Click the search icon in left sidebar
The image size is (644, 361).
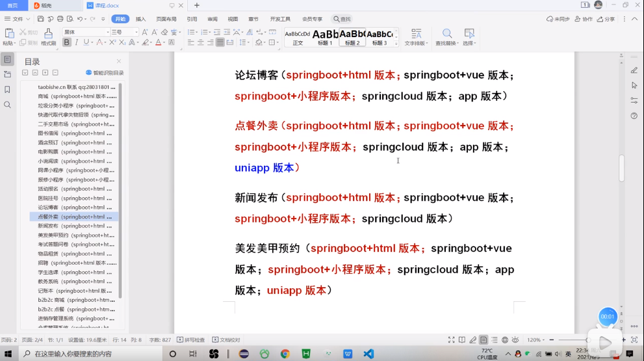tap(7, 104)
